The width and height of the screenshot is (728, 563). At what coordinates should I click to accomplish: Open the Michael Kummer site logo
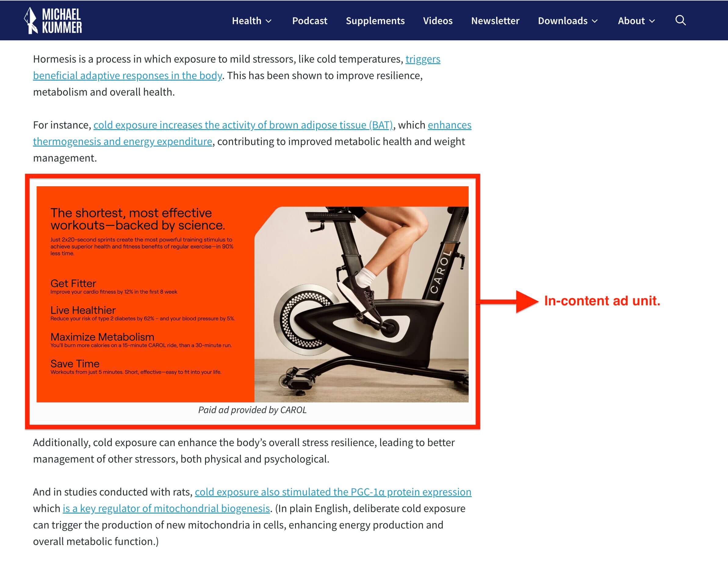pos(52,20)
